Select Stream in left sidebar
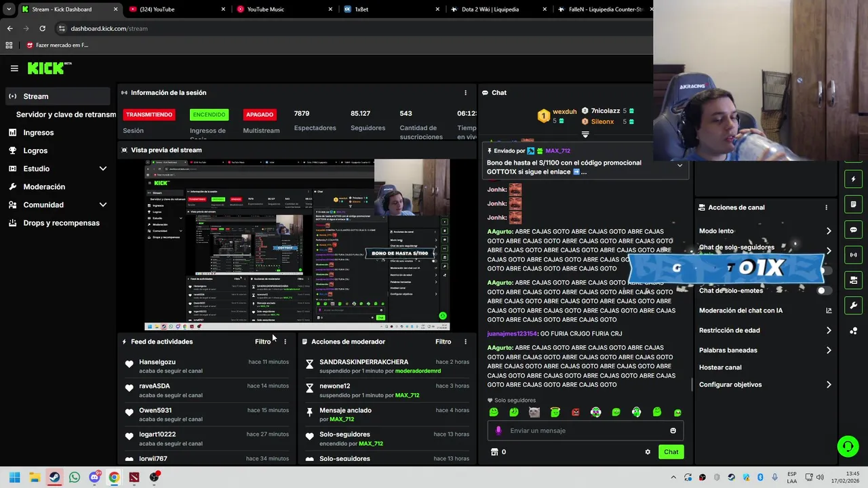 [58, 96]
